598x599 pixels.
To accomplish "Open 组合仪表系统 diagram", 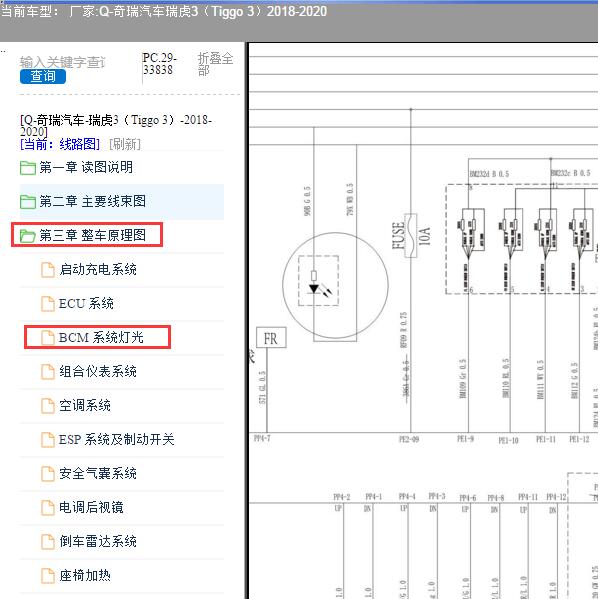I will 98,371.
